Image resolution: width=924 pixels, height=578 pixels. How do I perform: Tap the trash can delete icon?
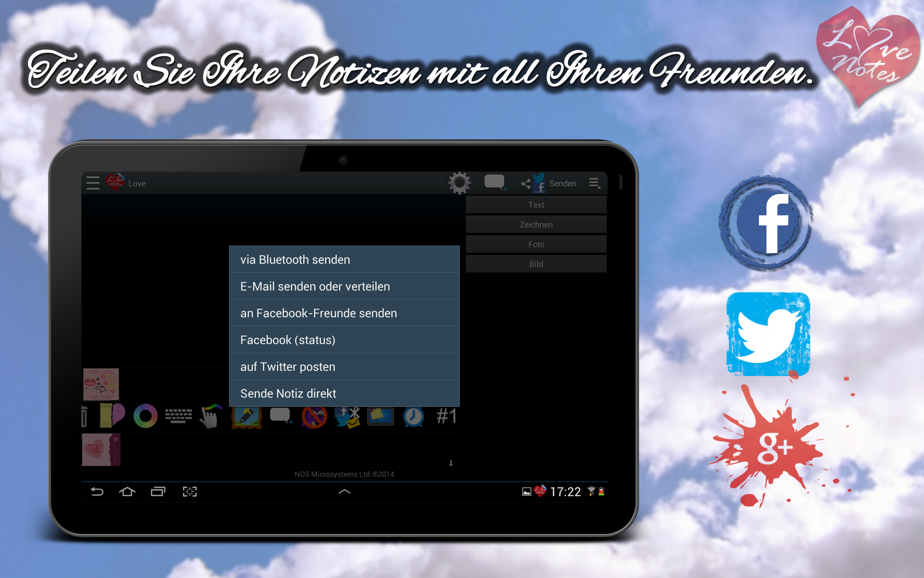coord(84,416)
